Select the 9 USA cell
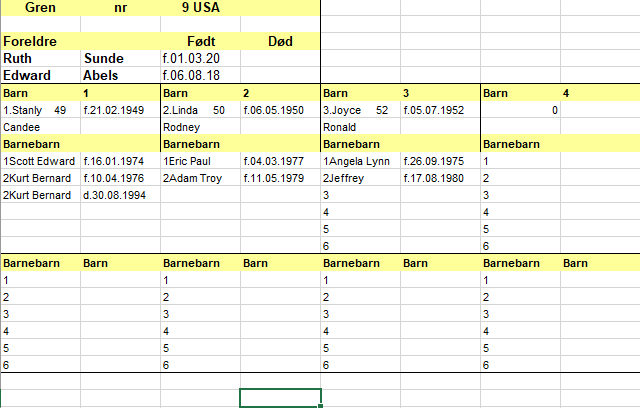Screen dimensions: 641x408 click(200, 7)
